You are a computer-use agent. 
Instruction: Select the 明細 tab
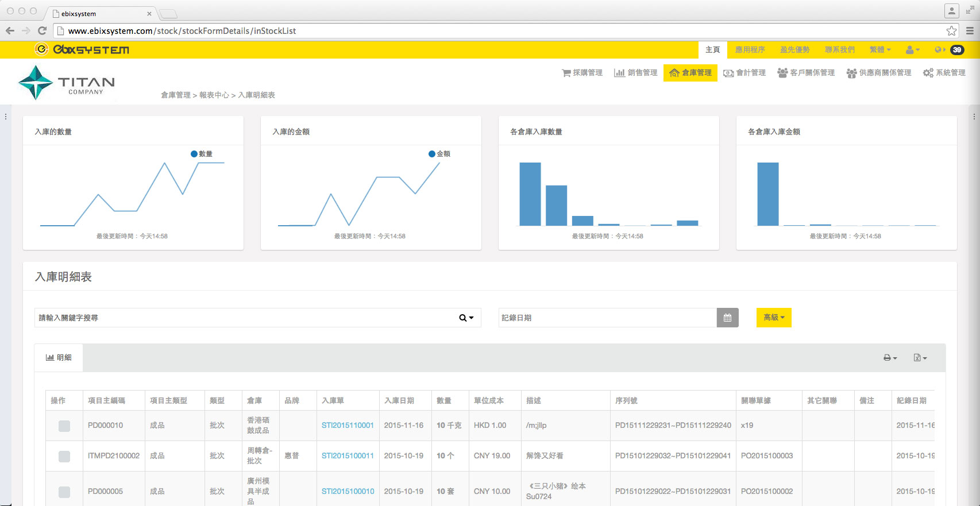tap(59, 357)
